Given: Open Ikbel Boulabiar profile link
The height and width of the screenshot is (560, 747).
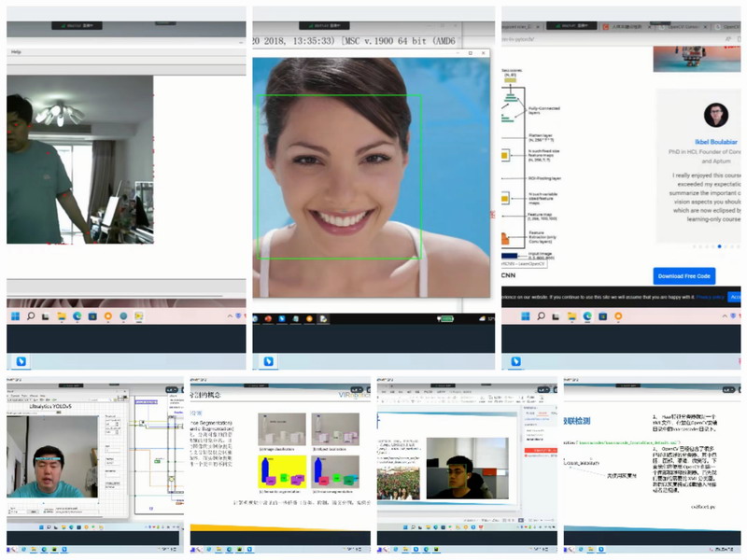Looking at the screenshot, I should tap(715, 142).
